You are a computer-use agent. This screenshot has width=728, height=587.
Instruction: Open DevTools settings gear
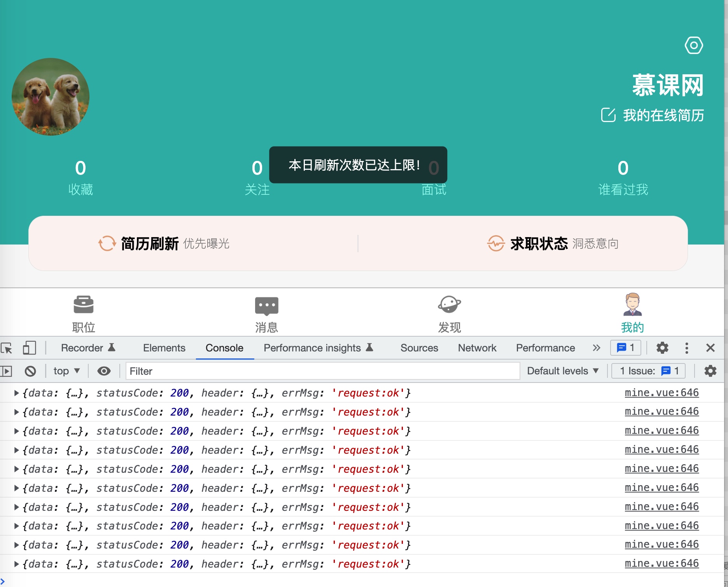click(x=662, y=348)
